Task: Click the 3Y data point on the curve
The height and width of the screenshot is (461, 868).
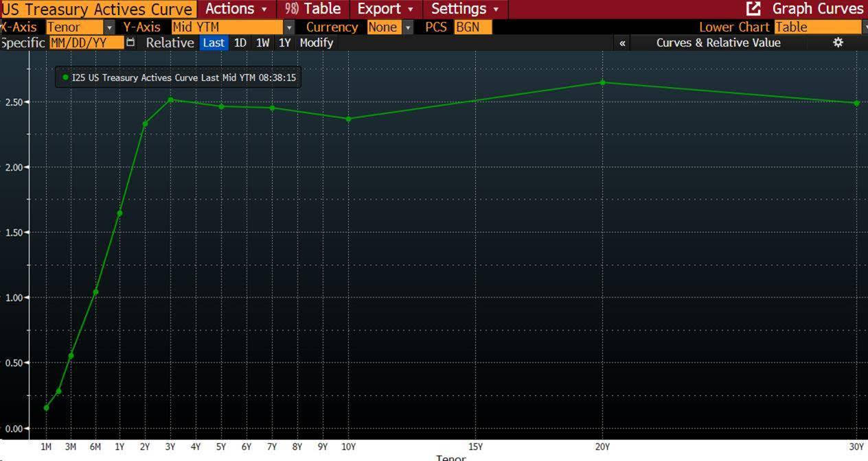Action: click(170, 99)
